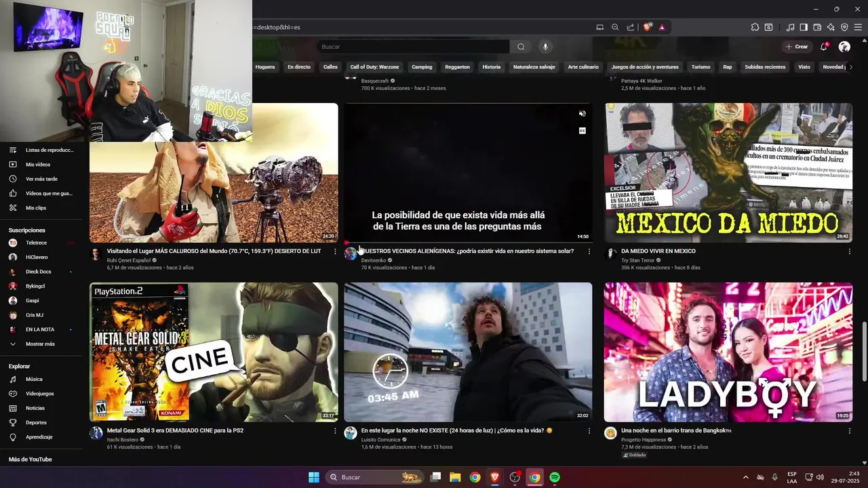
Task: Select the Naturaleza salvaje chip
Action: [x=534, y=67]
